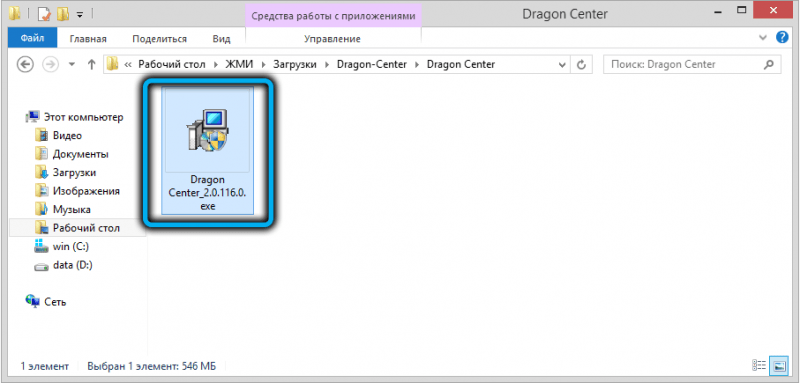
Task: Open the Файл ribbon tab
Action: 32,38
